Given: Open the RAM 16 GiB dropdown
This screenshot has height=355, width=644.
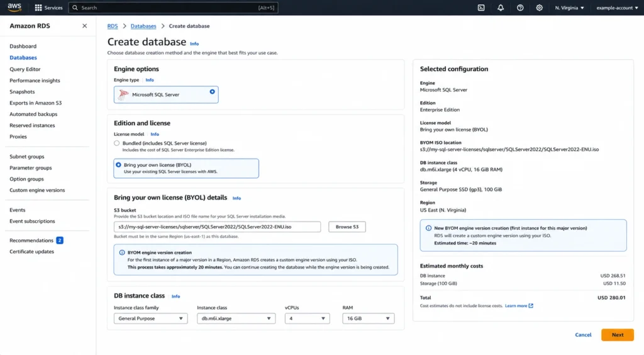Looking at the screenshot, I should click(369, 318).
